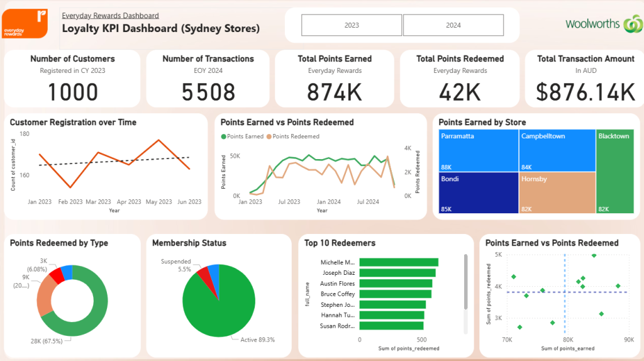The height and width of the screenshot is (361, 644).
Task: Select the Bruce Coffey redeemer bar
Action: point(395,294)
